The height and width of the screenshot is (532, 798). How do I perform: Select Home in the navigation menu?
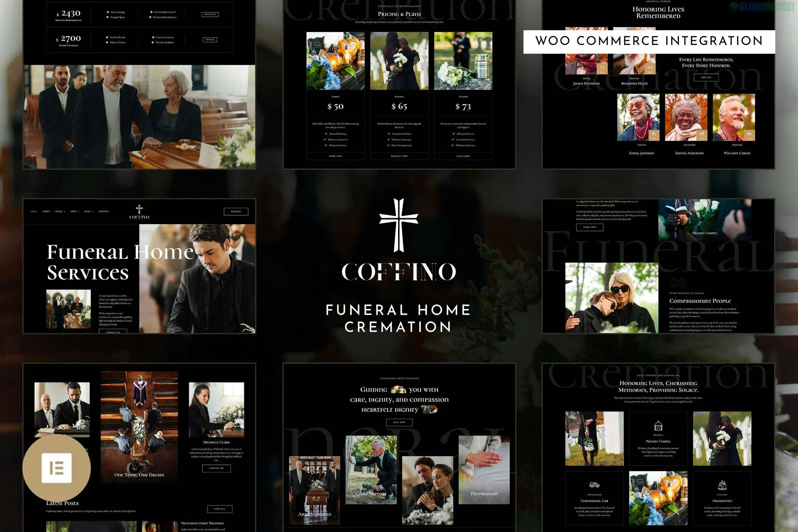point(33,211)
